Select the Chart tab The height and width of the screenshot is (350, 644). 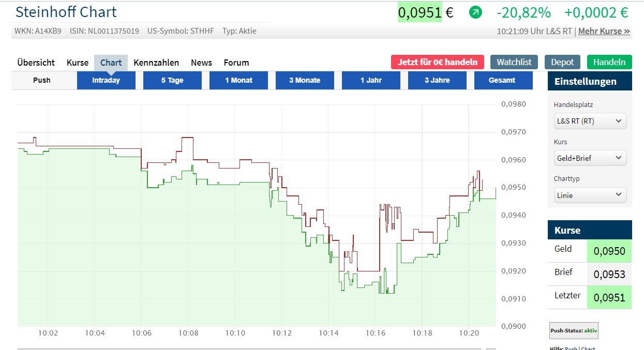click(x=111, y=63)
